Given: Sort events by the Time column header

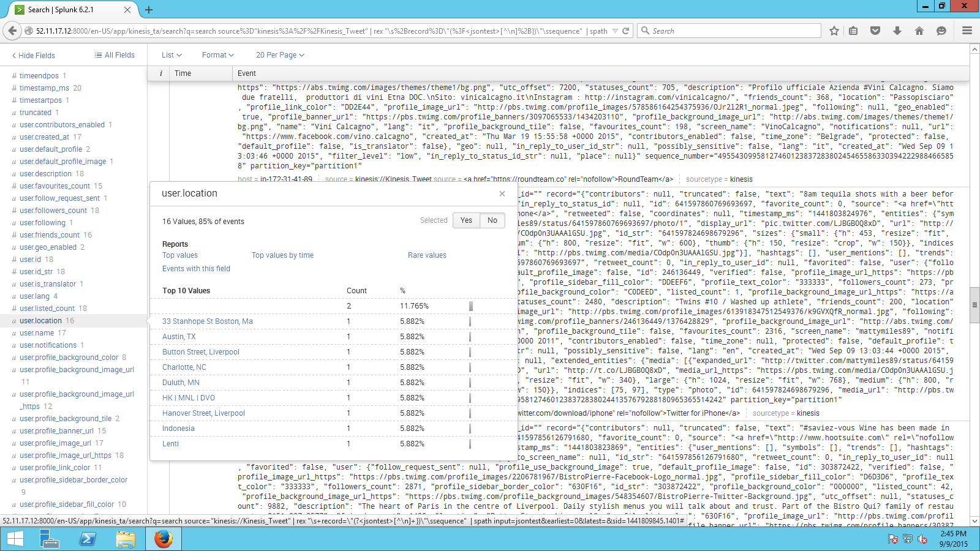Looking at the screenshot, I should coord(183,73).
